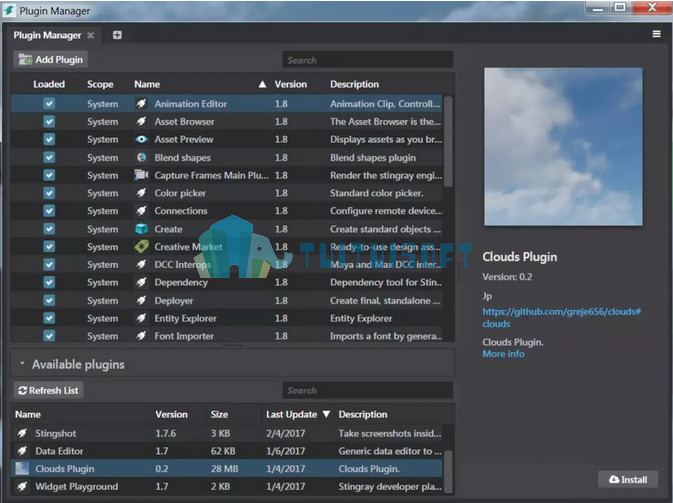Click the Asset Preview eye icon
The image size is (673, 503).
[x=141, y=139]
